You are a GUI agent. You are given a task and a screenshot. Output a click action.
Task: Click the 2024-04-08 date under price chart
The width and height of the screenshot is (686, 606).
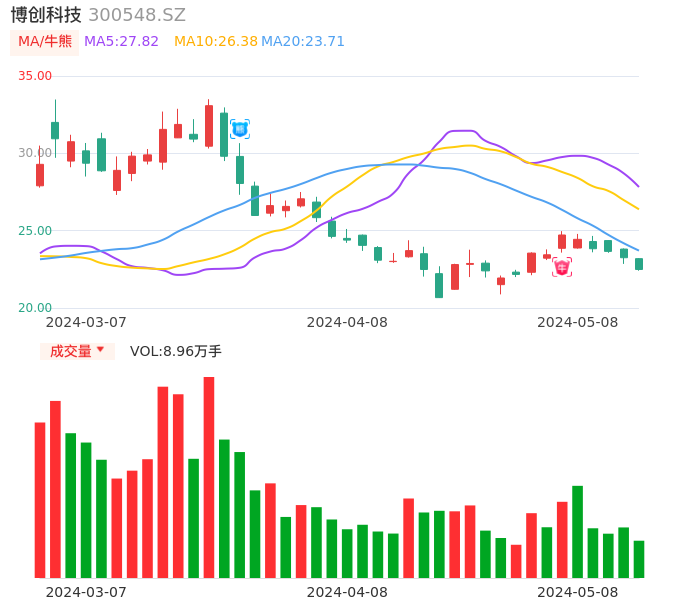tap(347, 322)
